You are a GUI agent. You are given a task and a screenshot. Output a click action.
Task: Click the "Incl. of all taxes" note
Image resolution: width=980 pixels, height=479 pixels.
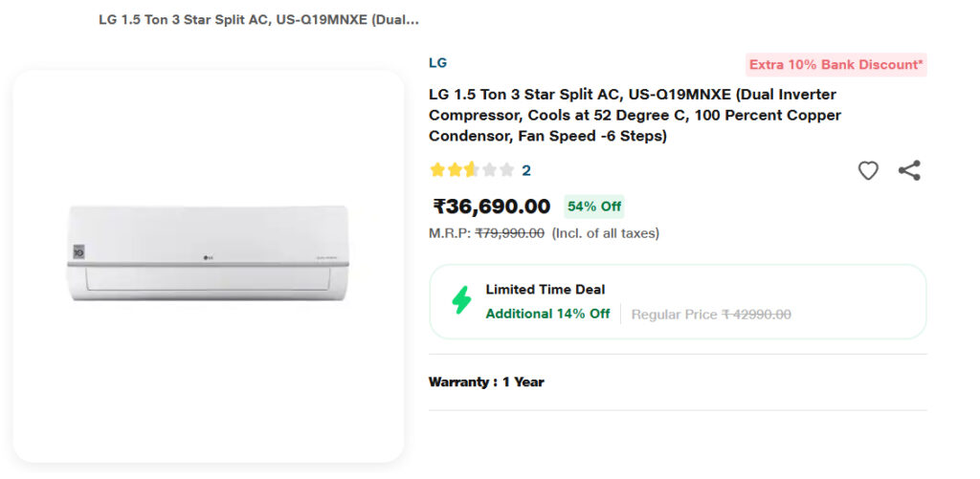coord(606,232)
